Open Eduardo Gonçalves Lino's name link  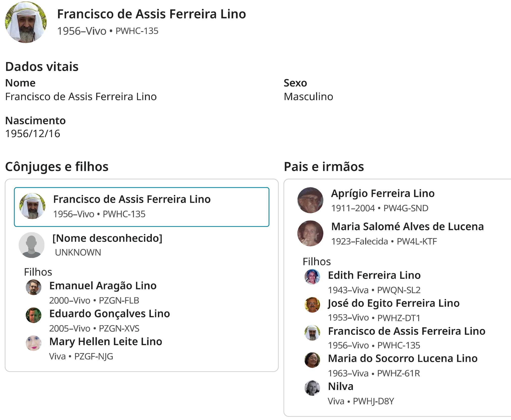[x=109, y=314]
